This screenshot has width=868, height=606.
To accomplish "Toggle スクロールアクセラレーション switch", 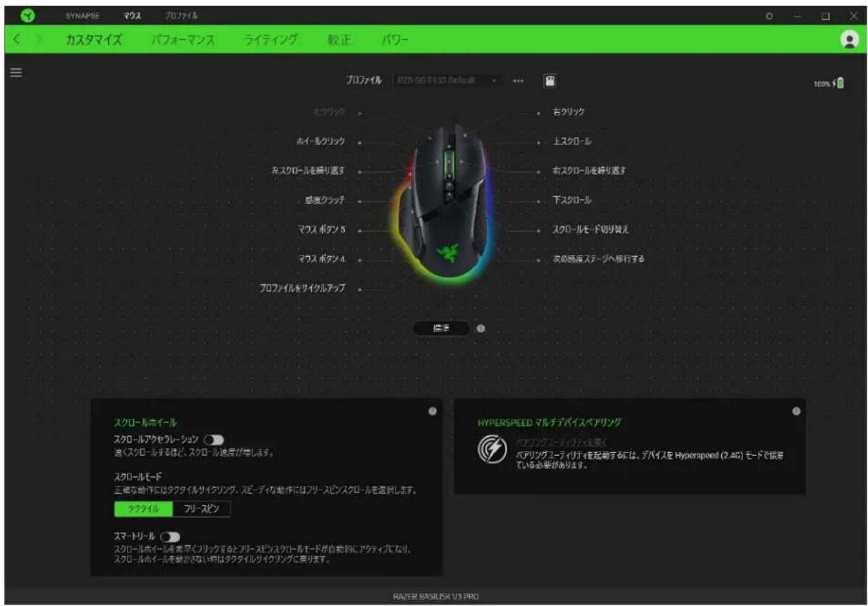I will click(x=214, y=440).
